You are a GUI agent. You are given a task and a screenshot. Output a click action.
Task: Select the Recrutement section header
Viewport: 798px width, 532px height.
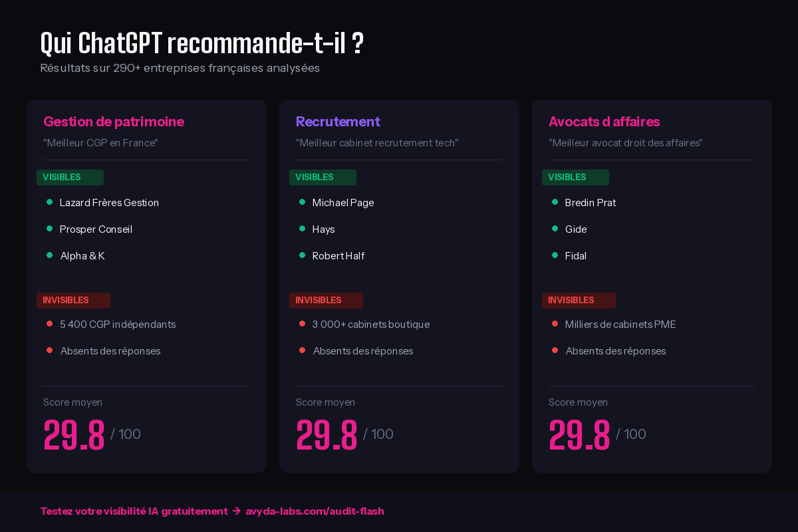pos(338,122)
